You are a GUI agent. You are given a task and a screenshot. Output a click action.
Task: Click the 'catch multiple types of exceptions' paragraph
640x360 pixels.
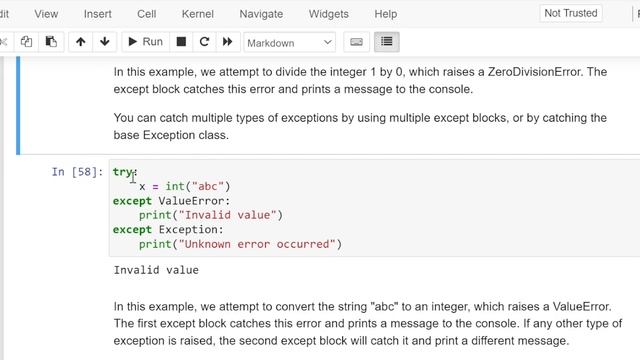pos(360,126)
